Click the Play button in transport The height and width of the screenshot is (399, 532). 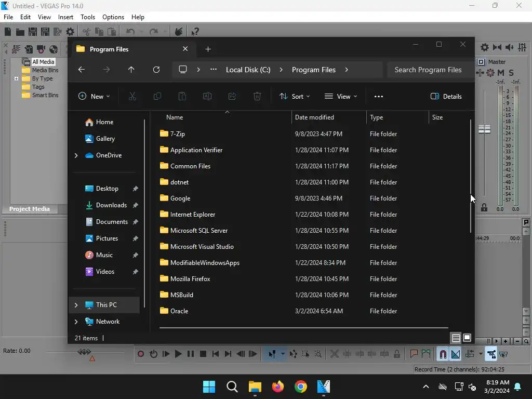(178, 354)
